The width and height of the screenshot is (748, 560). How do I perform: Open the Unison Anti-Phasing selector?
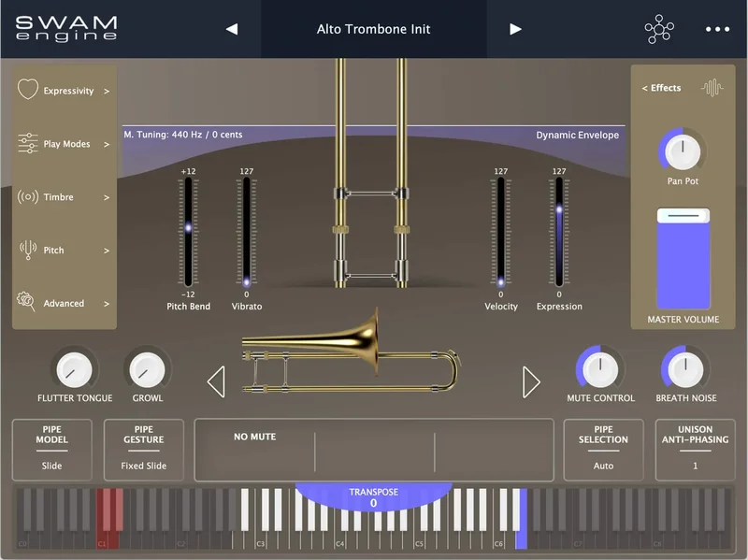pos(695,450)
